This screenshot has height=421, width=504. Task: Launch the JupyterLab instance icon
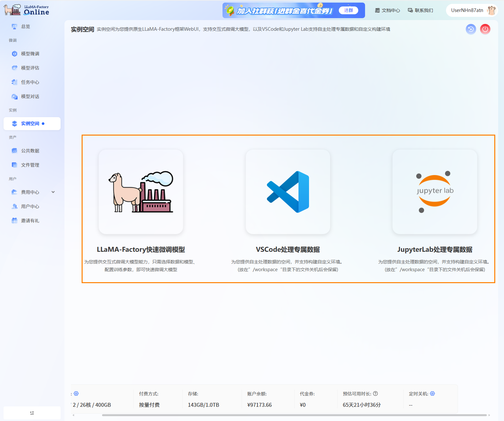point(435,192)
